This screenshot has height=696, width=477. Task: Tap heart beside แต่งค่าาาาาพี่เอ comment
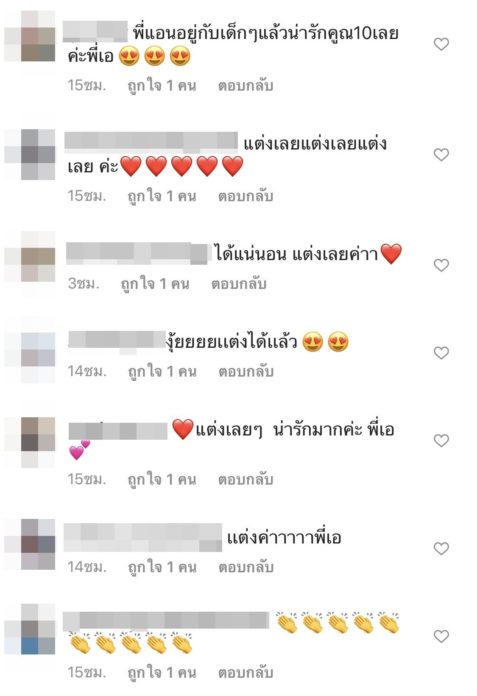(441, 549)
